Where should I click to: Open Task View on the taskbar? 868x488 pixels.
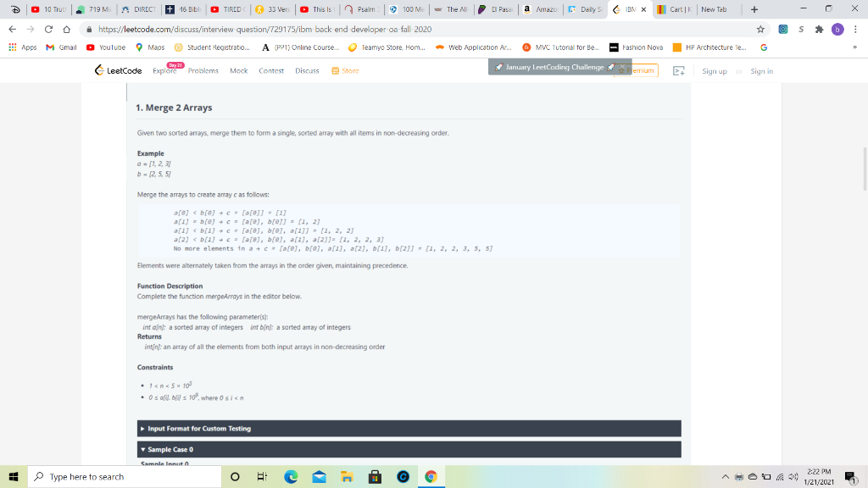263,476
